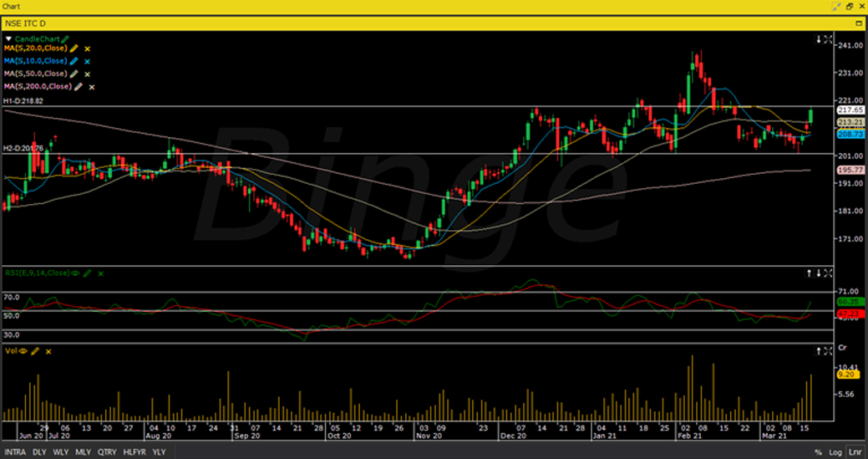
Task: Click the 9.20 volume value tag
Action: 847,375
